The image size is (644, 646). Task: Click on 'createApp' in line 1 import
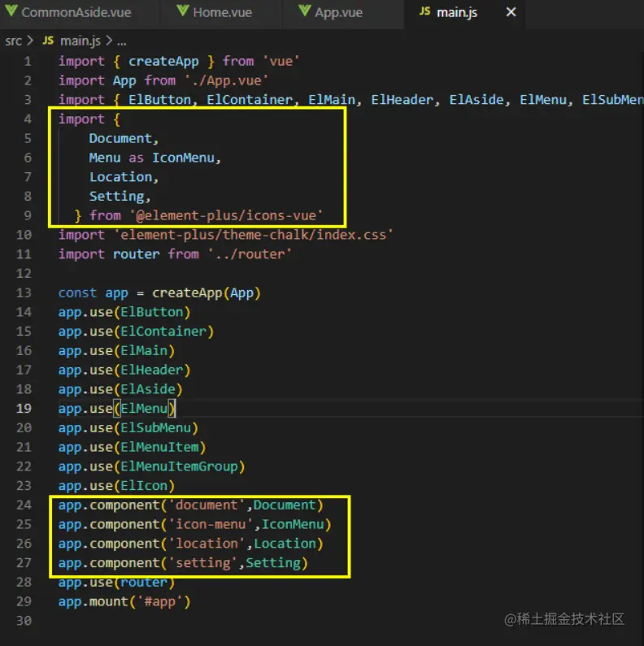point(163,62)
